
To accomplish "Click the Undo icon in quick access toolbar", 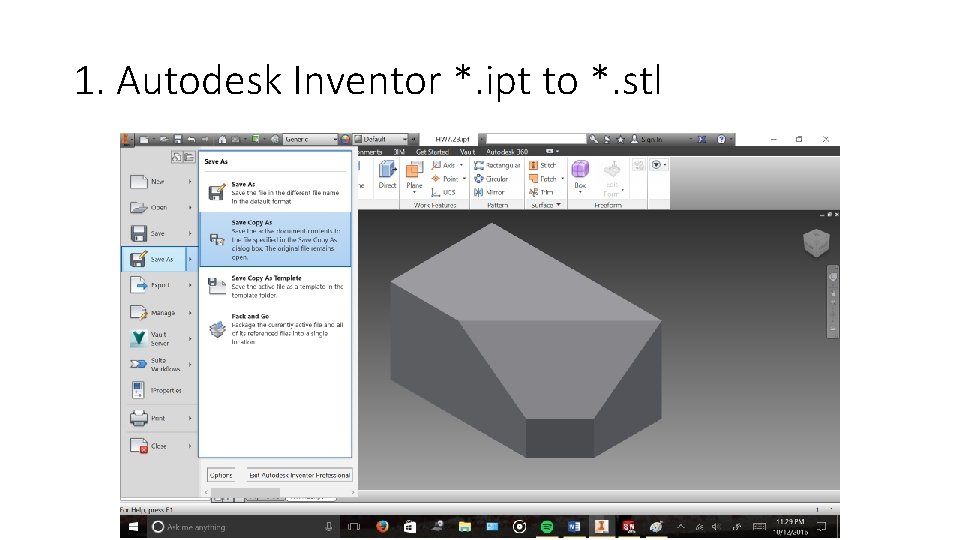I will [191, 140].
